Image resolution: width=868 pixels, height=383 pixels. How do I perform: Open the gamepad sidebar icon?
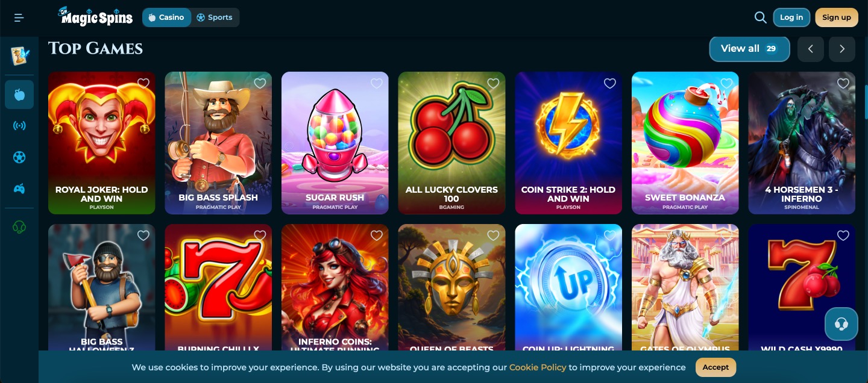(x=19, y=188)
